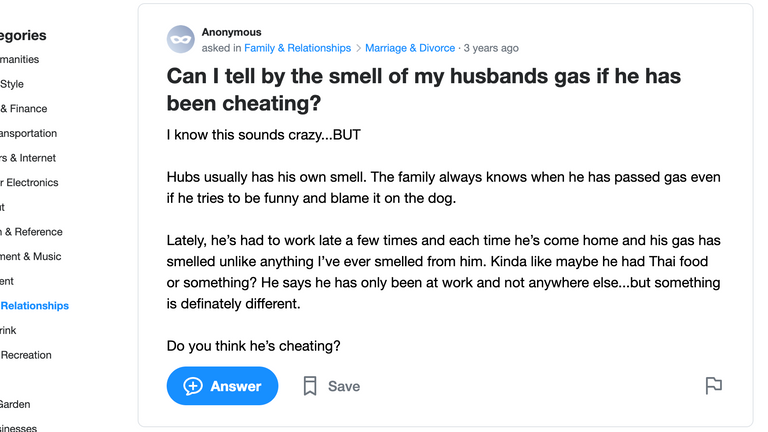Click the bookmark Save icon
Viewport: 768px width, 432px height.
click(x=310, y=386)
